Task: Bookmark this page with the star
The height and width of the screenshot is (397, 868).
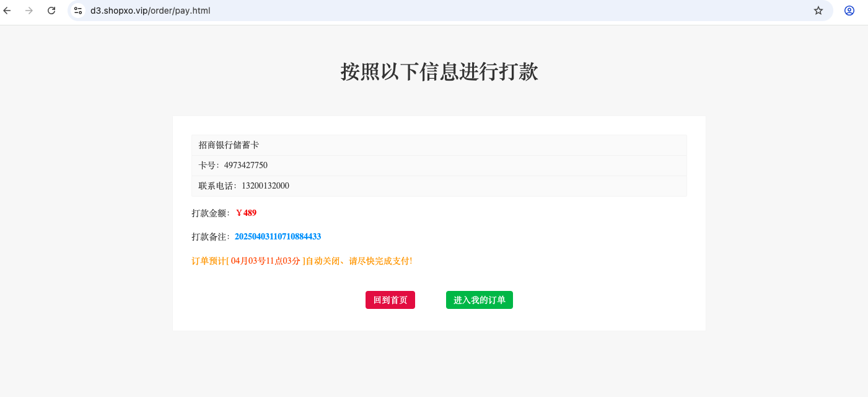Action: 818,11
